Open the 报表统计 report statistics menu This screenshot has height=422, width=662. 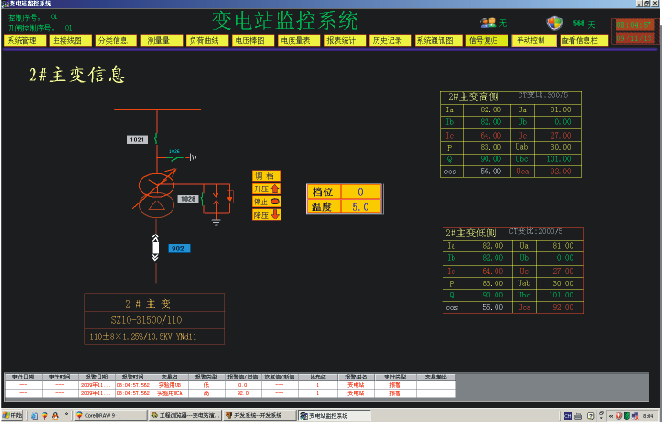341,41
